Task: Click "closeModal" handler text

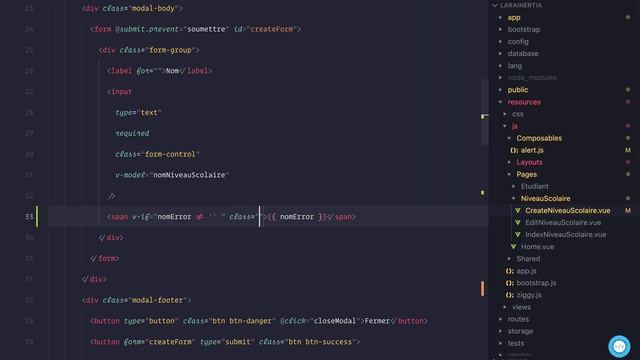Action: pyautogui.click(x=335, y=321)
